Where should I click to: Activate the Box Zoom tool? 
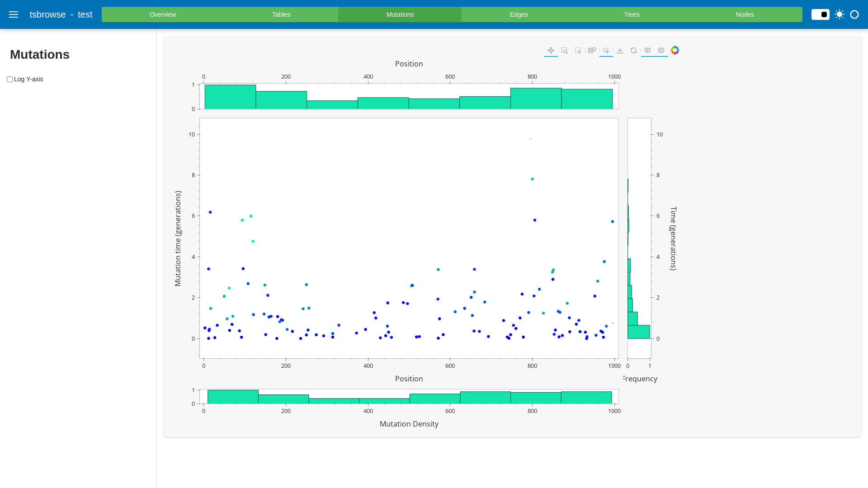(564, 51)
